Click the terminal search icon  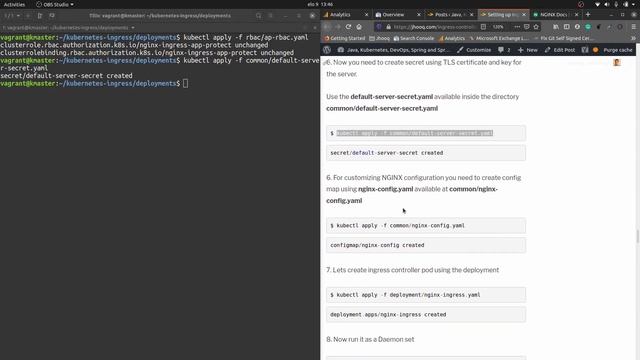point(258,16)
